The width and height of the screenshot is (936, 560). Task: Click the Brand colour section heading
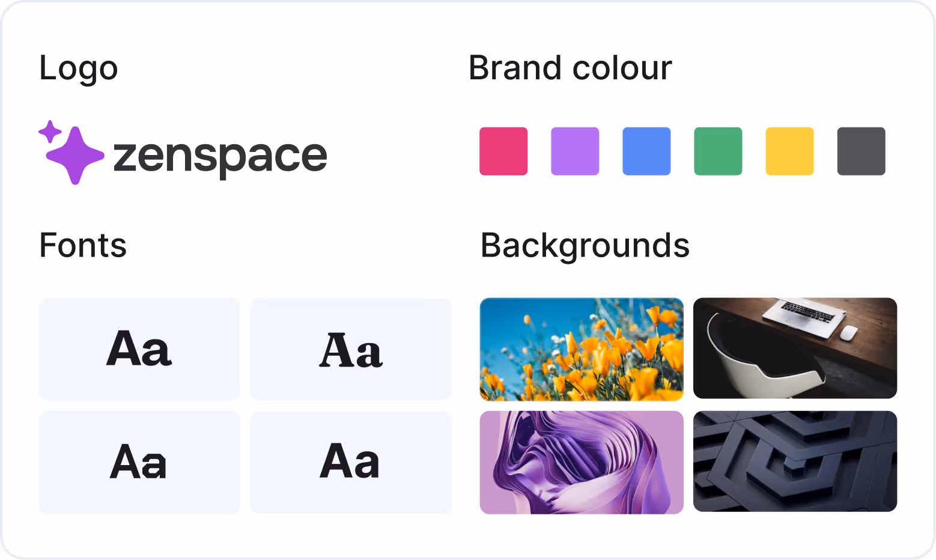(570, 68)
